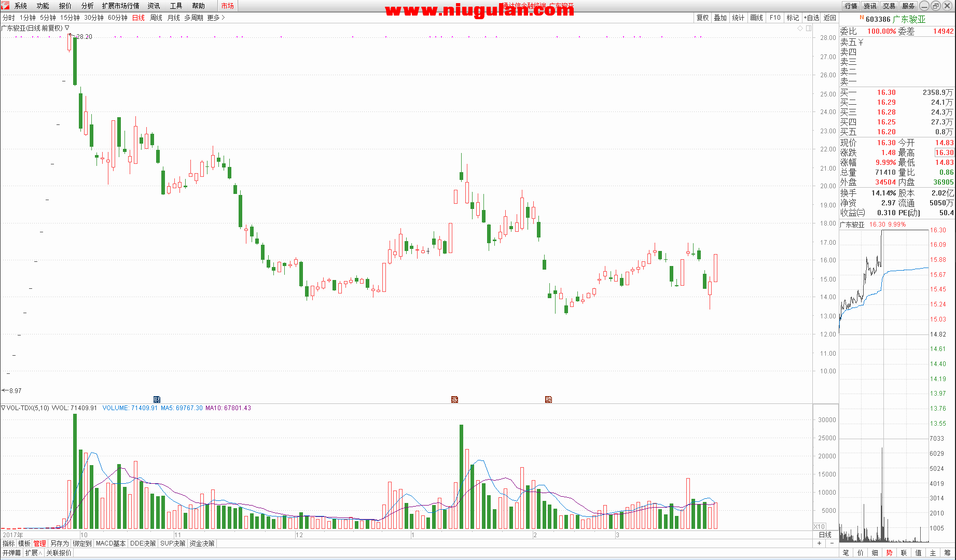Apply the MACD基本 template

(x=111, y=543)
